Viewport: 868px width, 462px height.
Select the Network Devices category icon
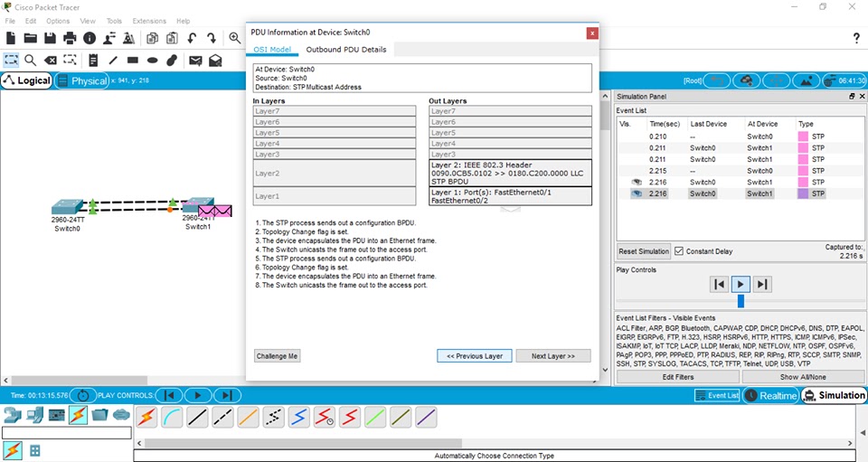tap(13, 415)
